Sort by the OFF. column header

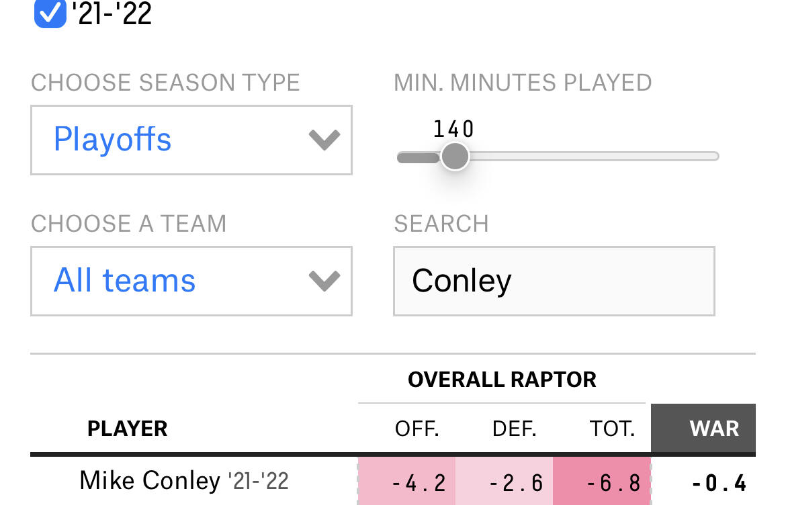pyautogui.click(x=417, y=429)
